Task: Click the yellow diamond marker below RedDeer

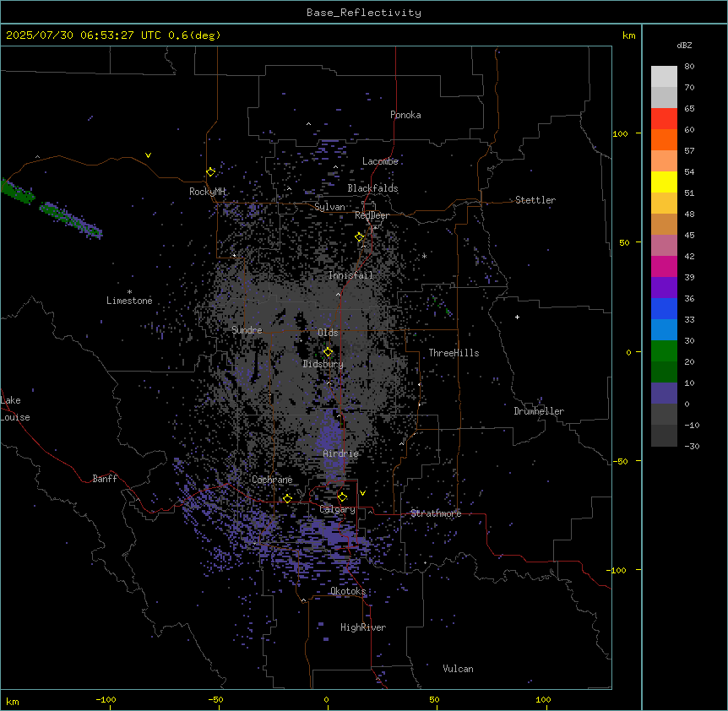Action: [x=360, y=236]
